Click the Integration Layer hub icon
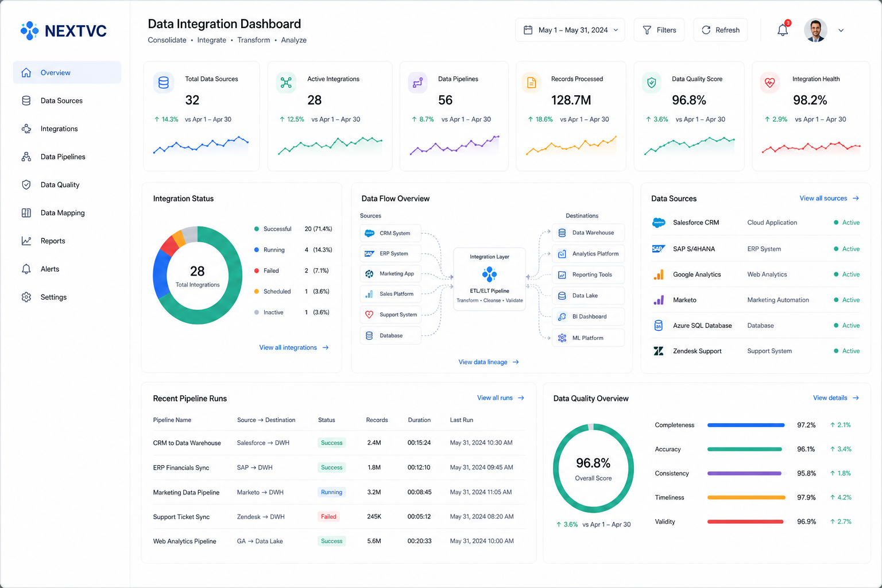The height and width of the screenshot is (588, 882). click(x=489, y=274)
